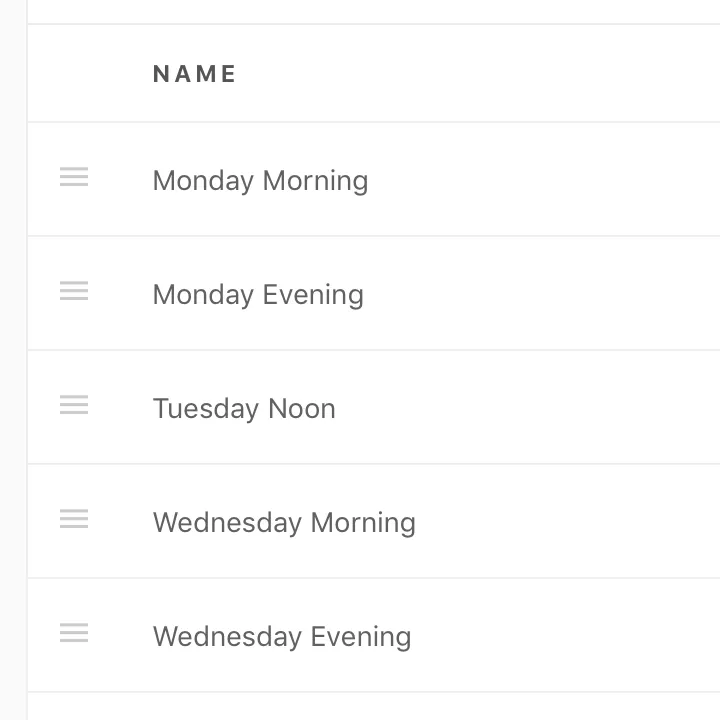Click empty space right of Wednesday Morning
The image size is (720, 720).
pyautogui.click(x=570, y=523)
